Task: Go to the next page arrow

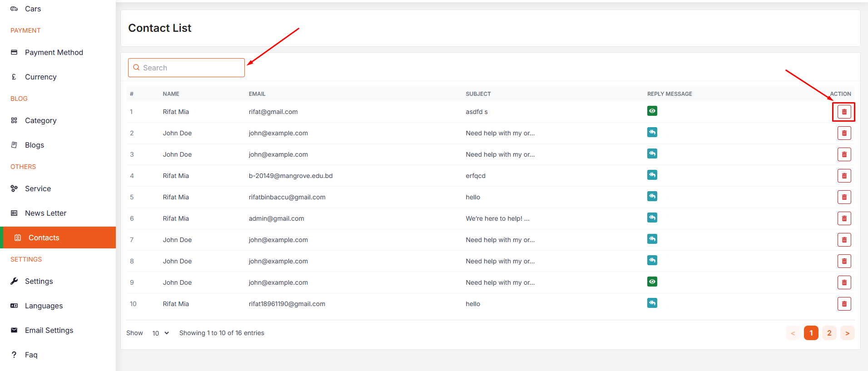Action: click(847, 333)
